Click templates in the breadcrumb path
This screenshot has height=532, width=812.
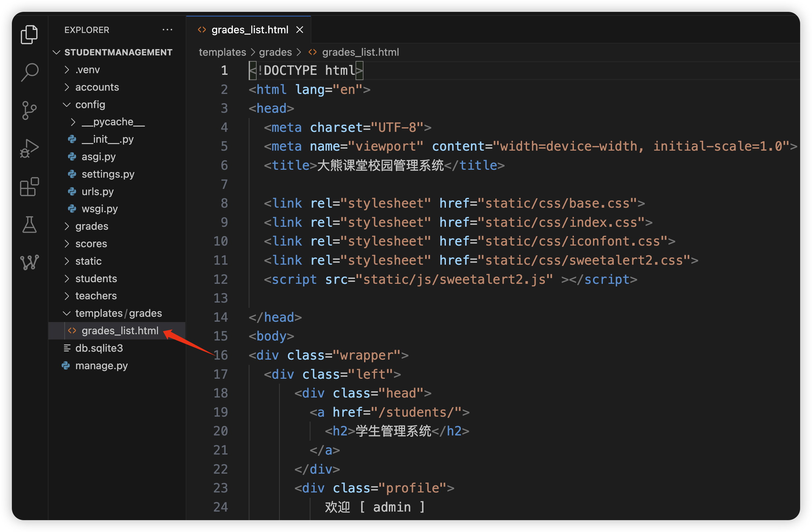point(222,52)
